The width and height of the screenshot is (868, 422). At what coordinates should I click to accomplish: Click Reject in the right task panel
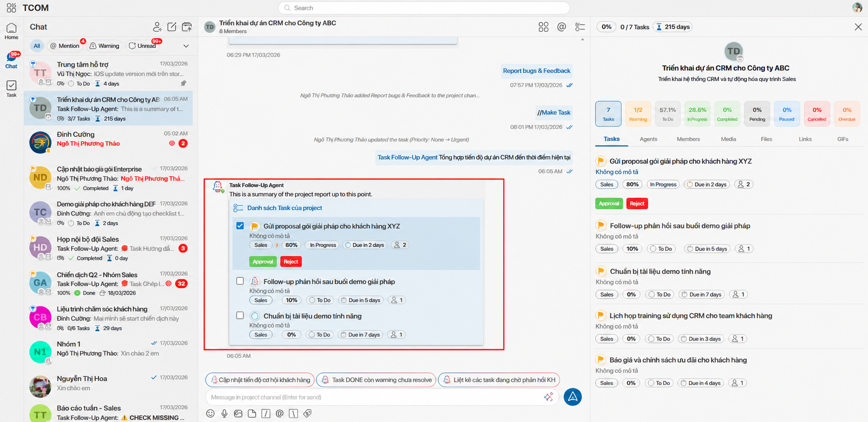[637, 204]
